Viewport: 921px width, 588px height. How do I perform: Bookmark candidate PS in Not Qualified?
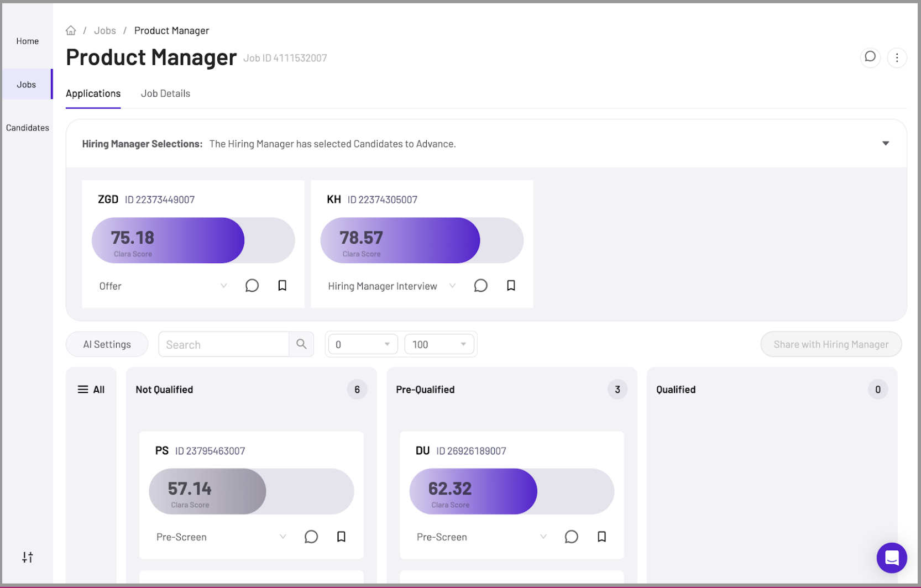click(341, 536)
